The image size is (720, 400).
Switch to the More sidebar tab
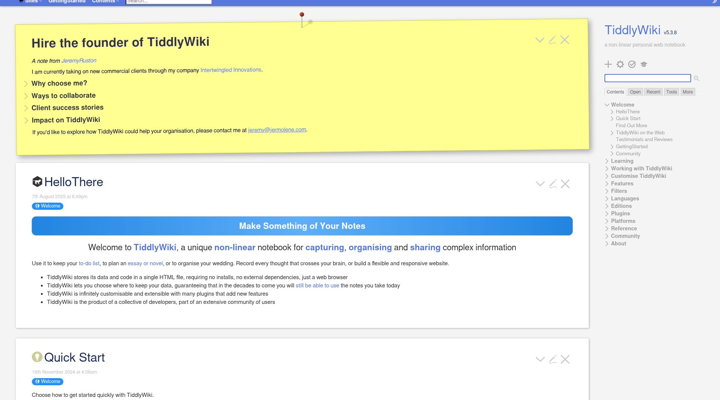(x=687, y=92)
